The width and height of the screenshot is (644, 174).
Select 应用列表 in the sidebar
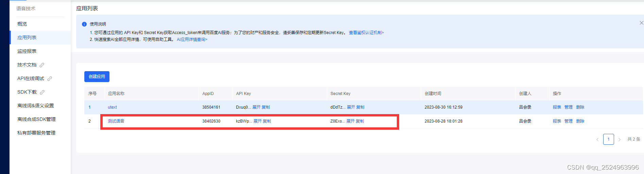[27, 37]
